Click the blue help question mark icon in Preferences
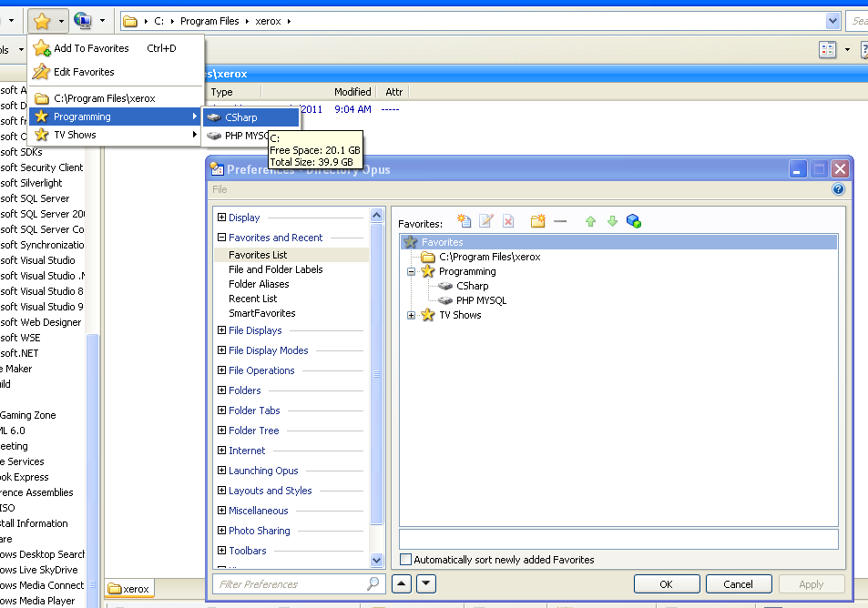The image size is (868, 608). [838, 189]
